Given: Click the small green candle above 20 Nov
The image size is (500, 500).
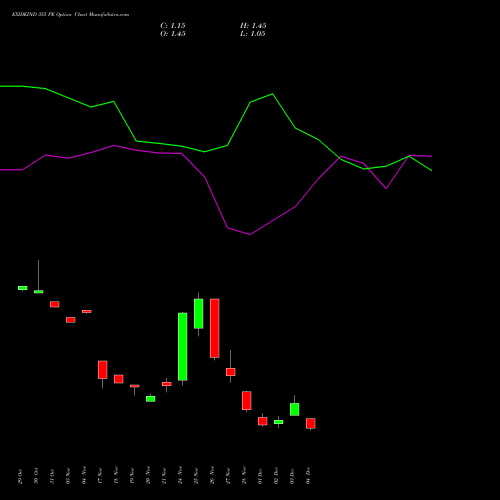Looking at the screenshot, I should pyautogui.click(x=151, y=399).
